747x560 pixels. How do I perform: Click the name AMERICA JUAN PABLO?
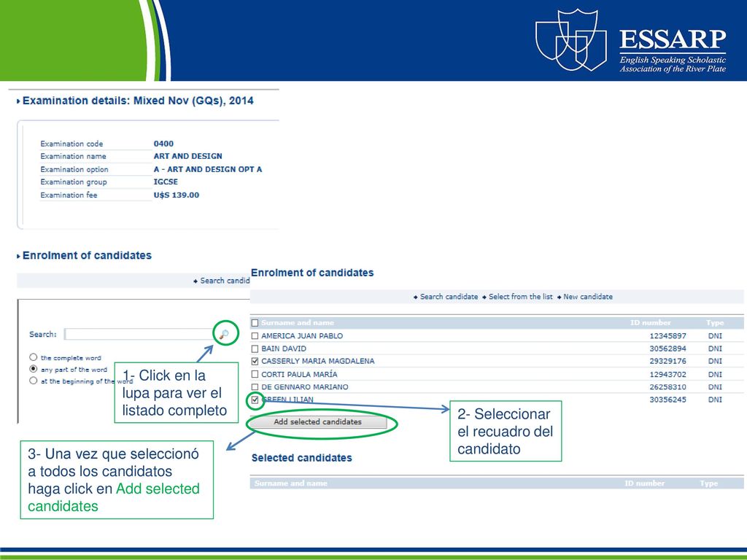[x=302, y=335]
